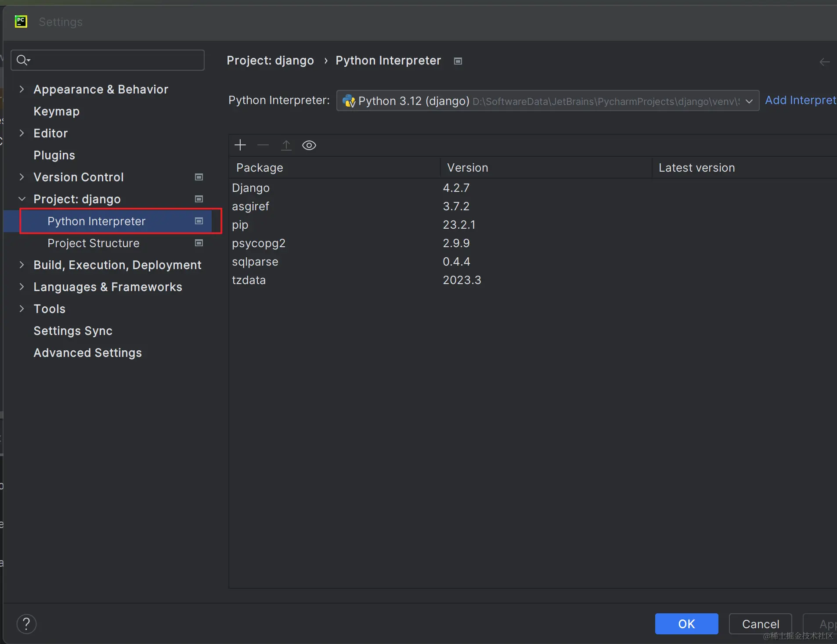The image size is (837, 644).
Task: Open the Settings Sync page
Action: (73, 331)
